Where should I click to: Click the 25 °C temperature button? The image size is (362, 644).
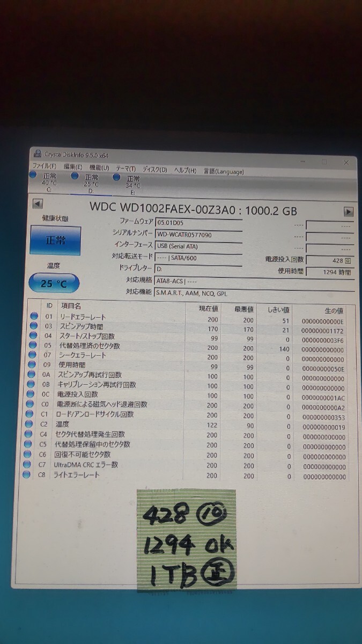pos(54,283)
